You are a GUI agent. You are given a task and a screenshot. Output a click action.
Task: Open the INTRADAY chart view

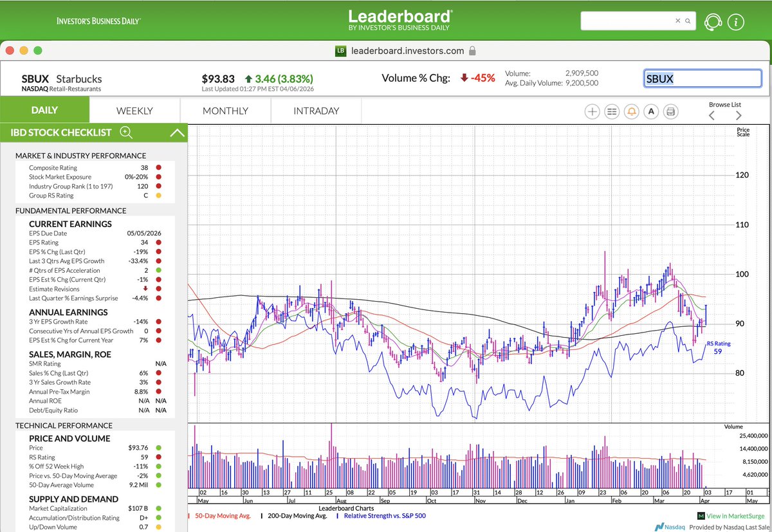pos(316,111)
